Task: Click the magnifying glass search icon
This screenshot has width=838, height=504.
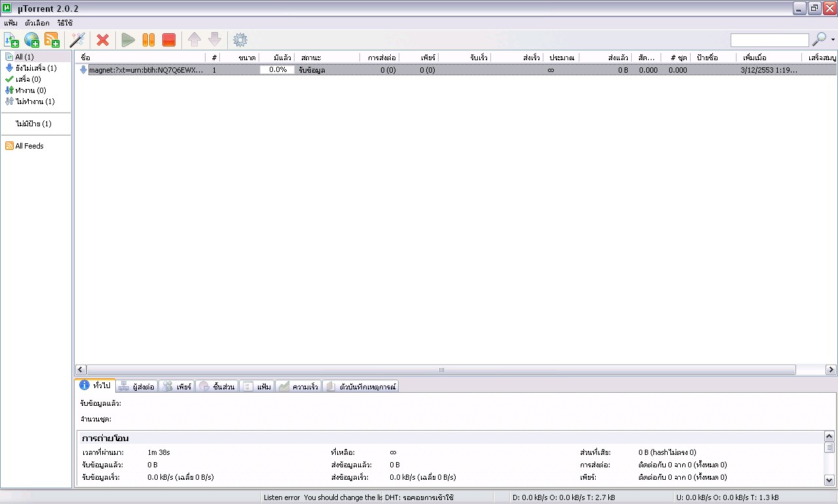Action: [x=819, y=40]
